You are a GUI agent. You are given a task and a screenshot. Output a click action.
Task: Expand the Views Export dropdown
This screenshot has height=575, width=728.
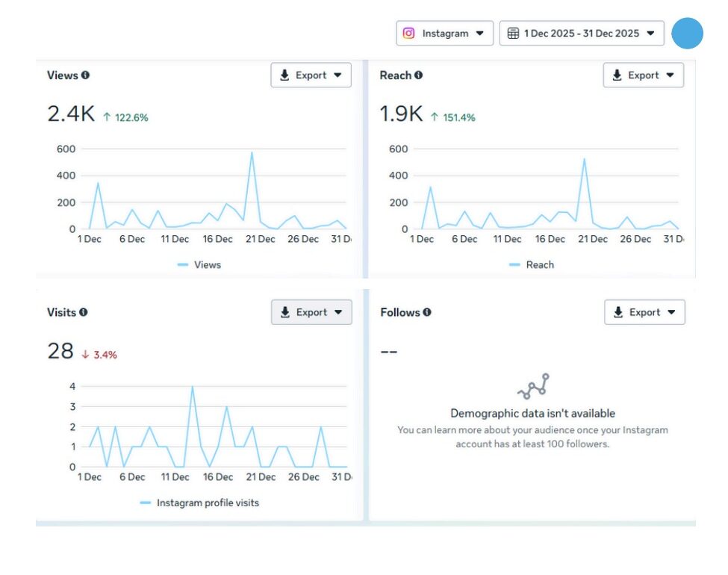tap(311, 75)
